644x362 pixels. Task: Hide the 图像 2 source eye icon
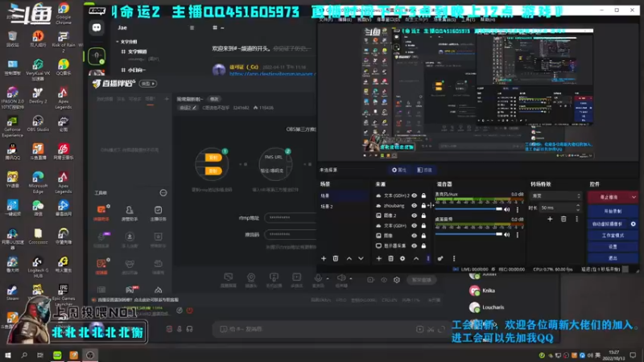tap(414, 216)
